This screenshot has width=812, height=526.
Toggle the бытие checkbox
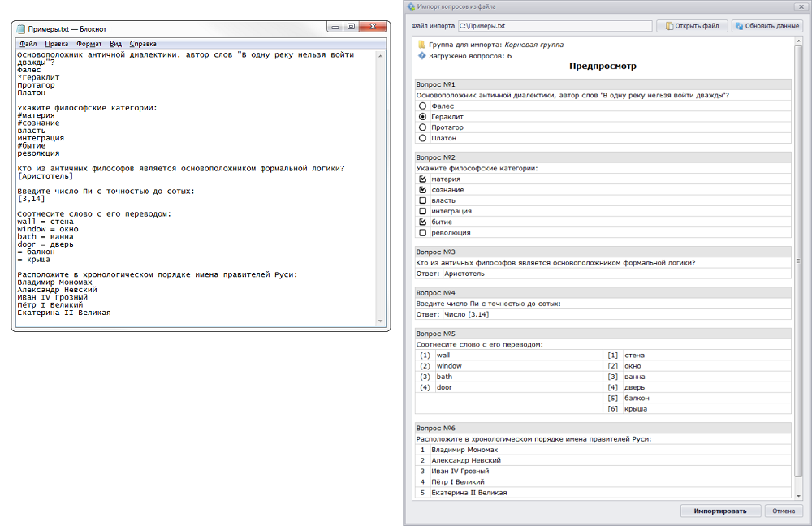[422, 222]
